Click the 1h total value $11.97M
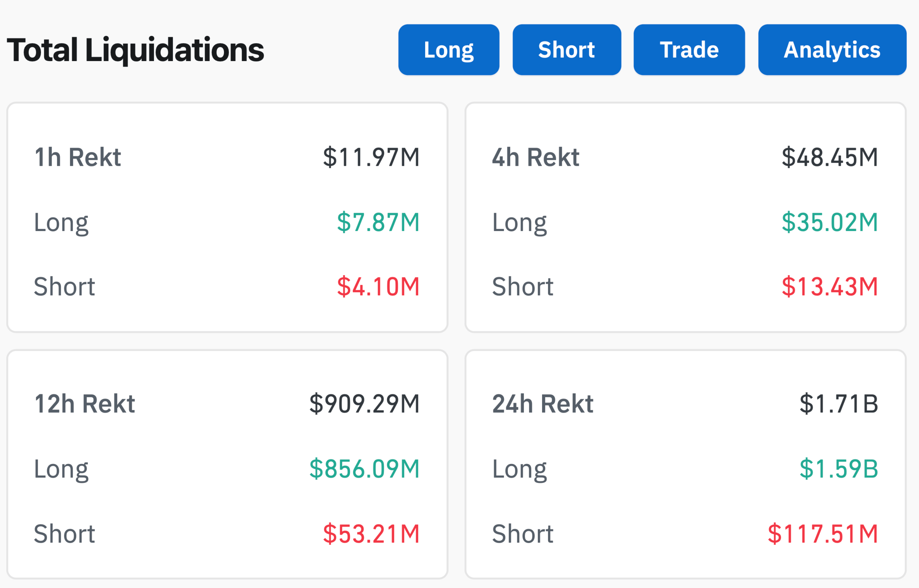The width and height of the screenshot is (919, 588). (371, 157)
